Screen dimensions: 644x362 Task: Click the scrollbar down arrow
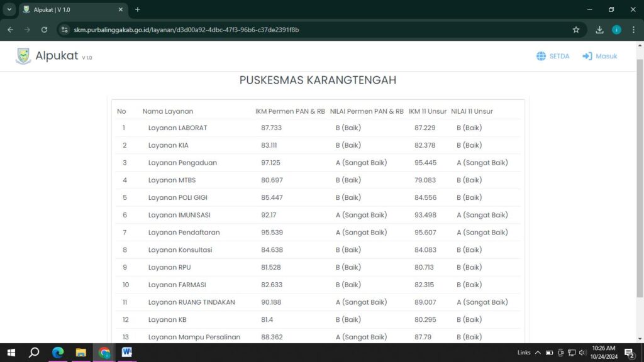(640, 339)
